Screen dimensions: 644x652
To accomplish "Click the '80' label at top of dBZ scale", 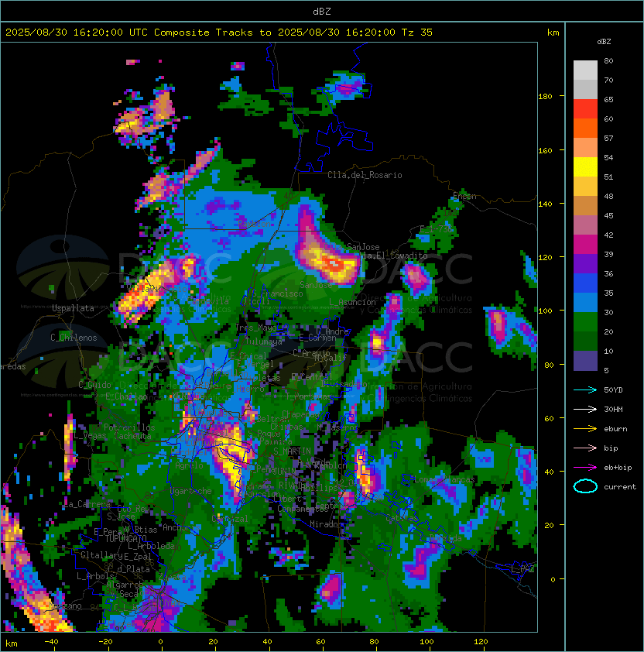I will [608, 60].
